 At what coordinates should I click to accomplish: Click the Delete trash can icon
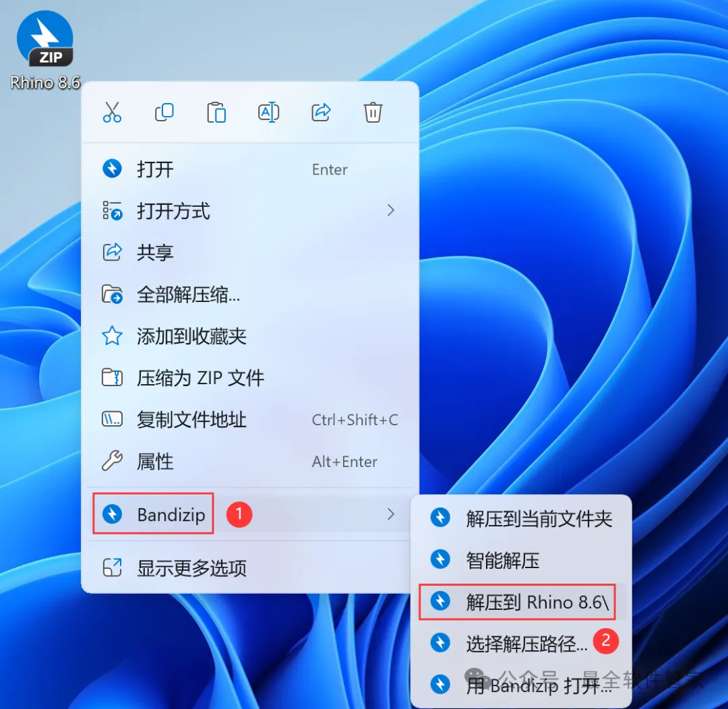[x=373, y=113]
